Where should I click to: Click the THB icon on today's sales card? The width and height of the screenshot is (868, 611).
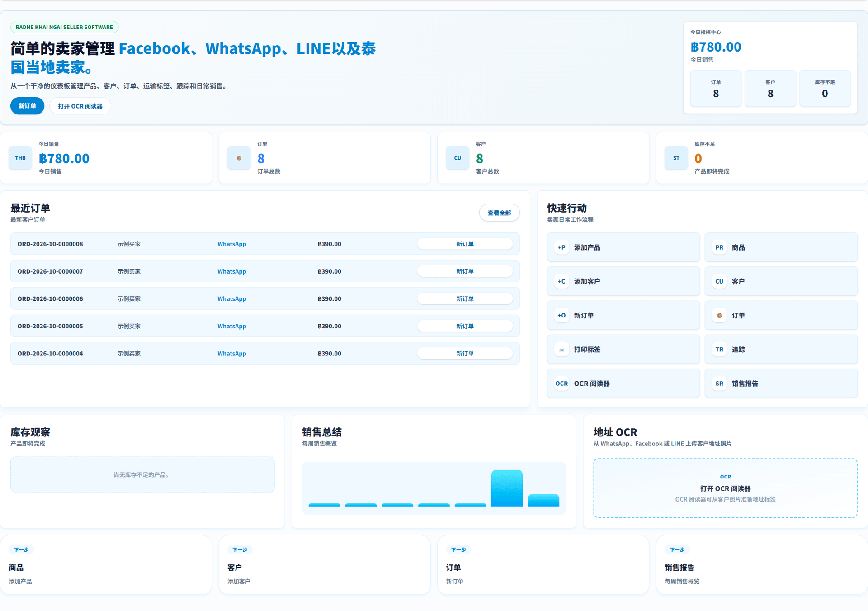(20, 158)
